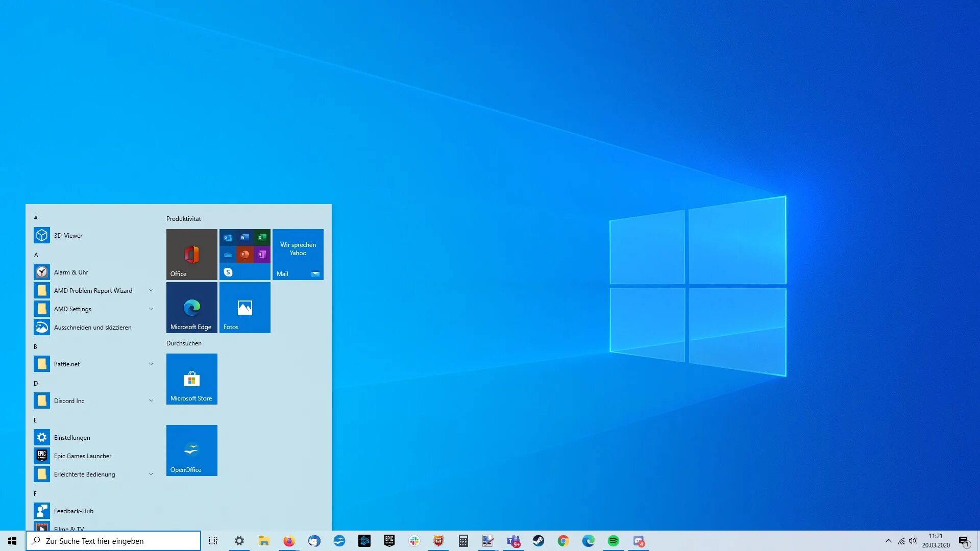
Task: Open Steam from the taskbar
Action: (x=538, y=541)
